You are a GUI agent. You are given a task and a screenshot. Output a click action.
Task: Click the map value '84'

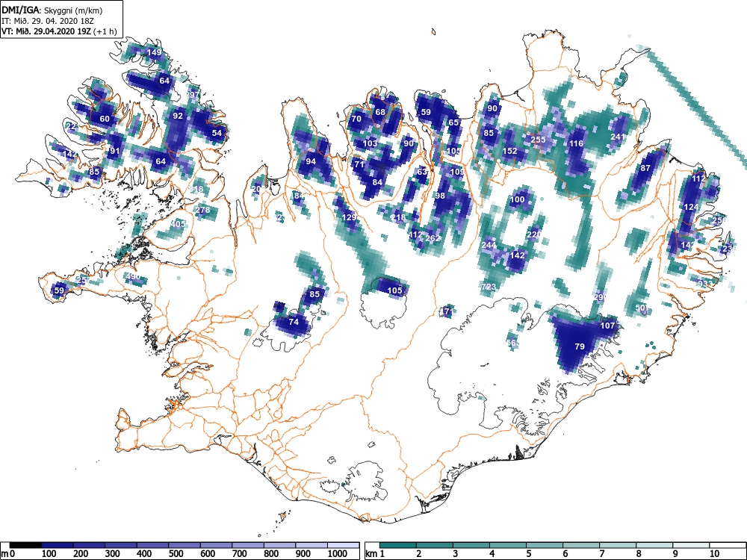pyautogui.click(x=377, y=182)
